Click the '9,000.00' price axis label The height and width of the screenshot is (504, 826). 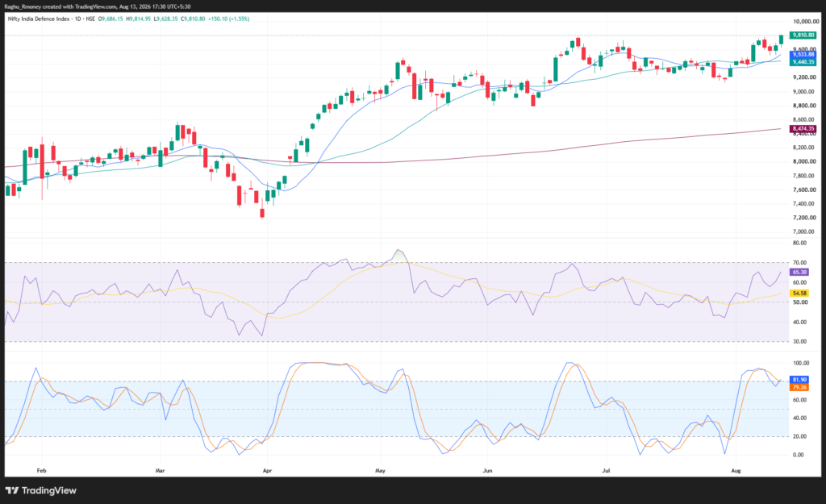(804, 92)
